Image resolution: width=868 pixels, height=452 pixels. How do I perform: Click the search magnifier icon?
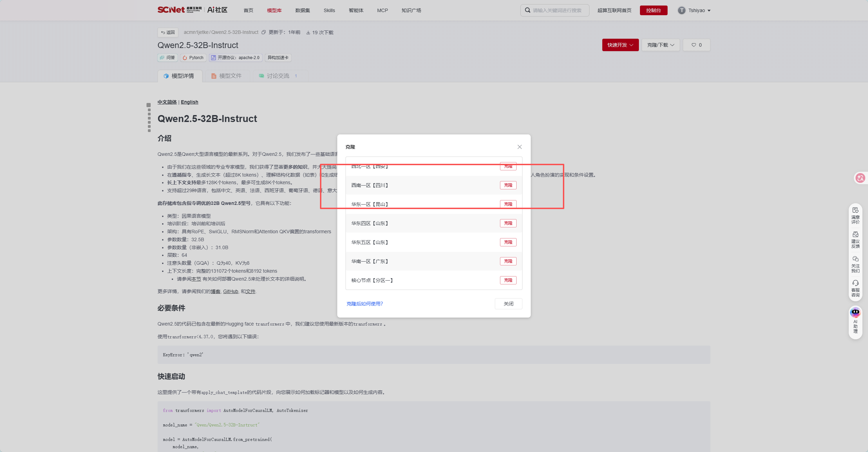528,10
